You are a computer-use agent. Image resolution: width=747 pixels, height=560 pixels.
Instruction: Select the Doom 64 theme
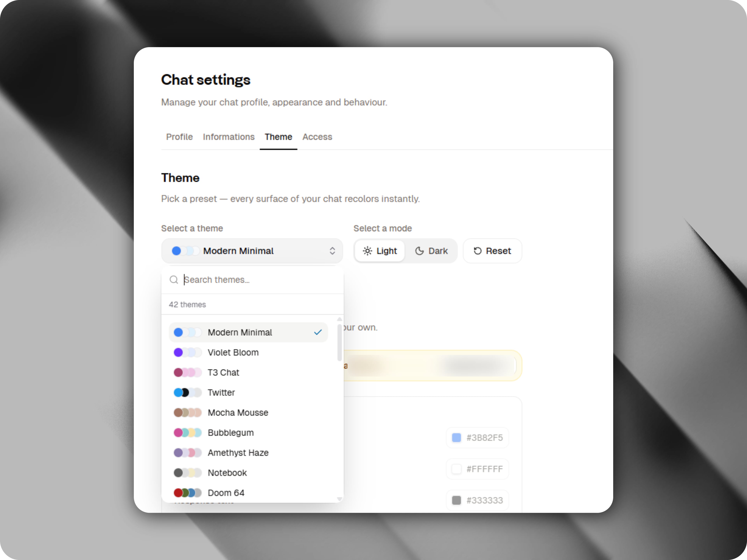click(x=248, y=493)
